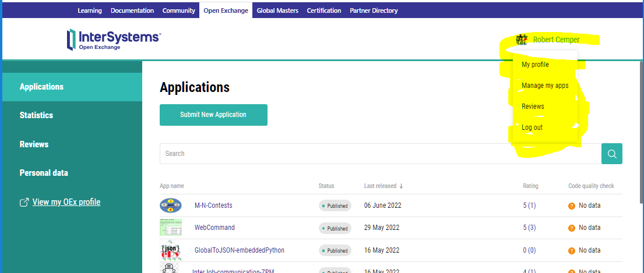Click the date 06 June 2022
644x273 pixels.
click(383, 206)
